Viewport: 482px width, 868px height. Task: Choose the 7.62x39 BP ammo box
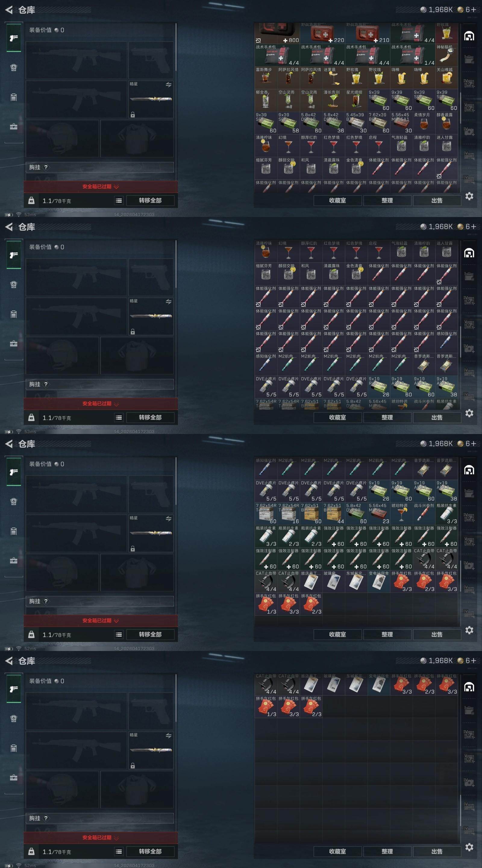click(379, 123)
